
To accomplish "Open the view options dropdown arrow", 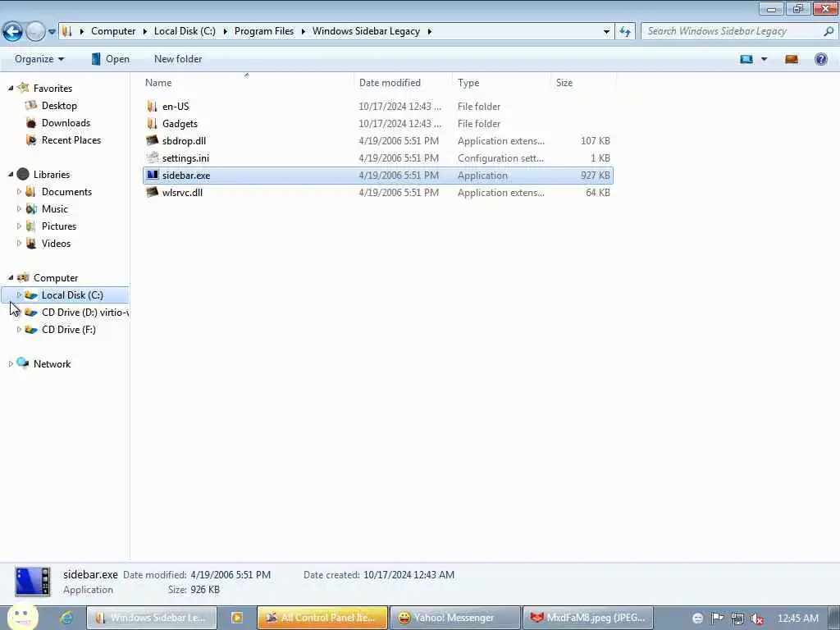I will point(765,59).
